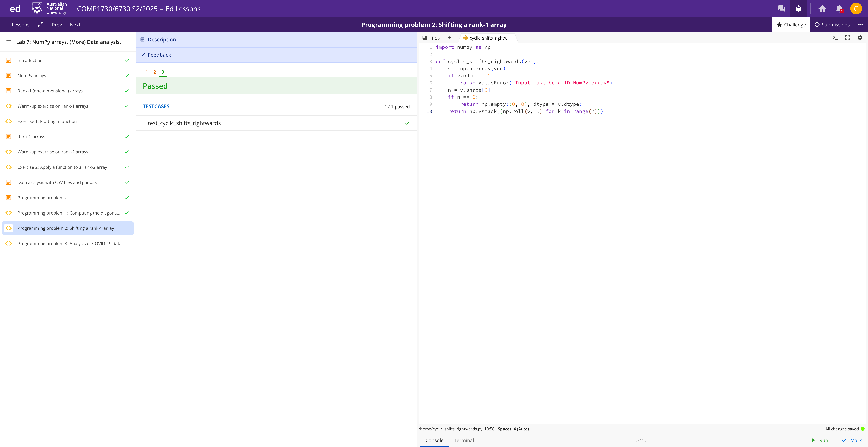Open the Introduction slide
Image resolution: width=868 pixels, height=447 pixels.
pyautogui.click(x=68, y=60)
